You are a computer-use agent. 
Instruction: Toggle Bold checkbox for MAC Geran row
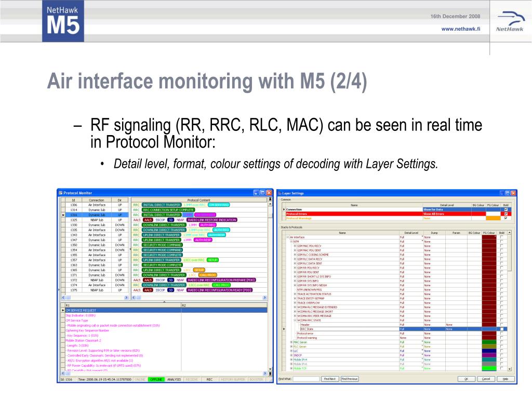tap(501, 342)
